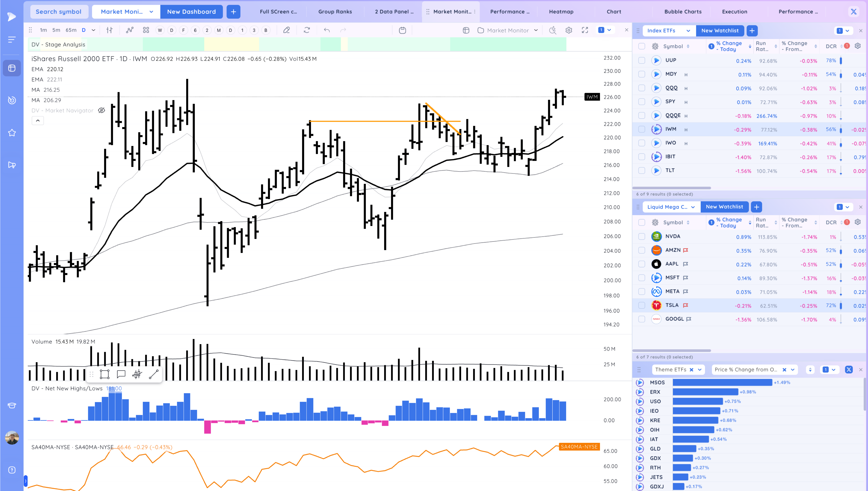Click the Search symbol field

click(59, 11)
